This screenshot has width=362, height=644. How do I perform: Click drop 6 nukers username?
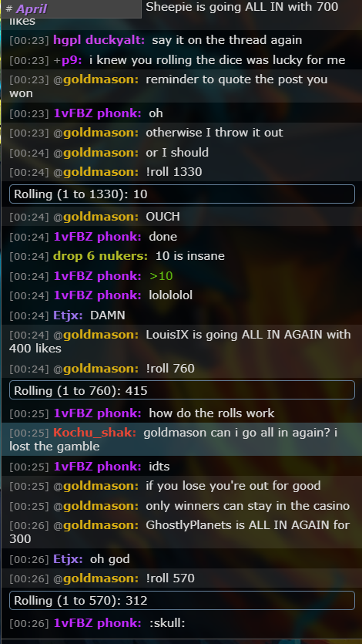tap(100, 256)
